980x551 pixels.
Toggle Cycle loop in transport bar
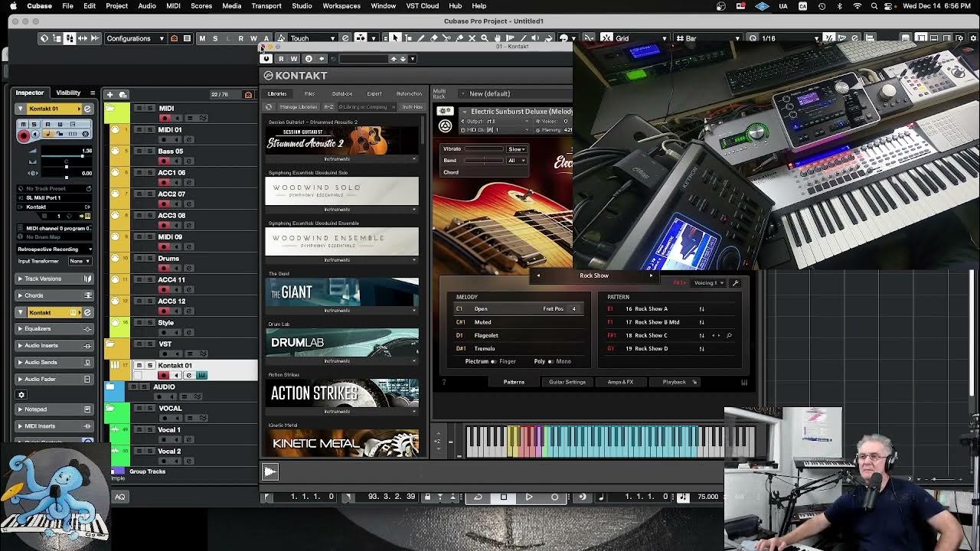(478, 497)
